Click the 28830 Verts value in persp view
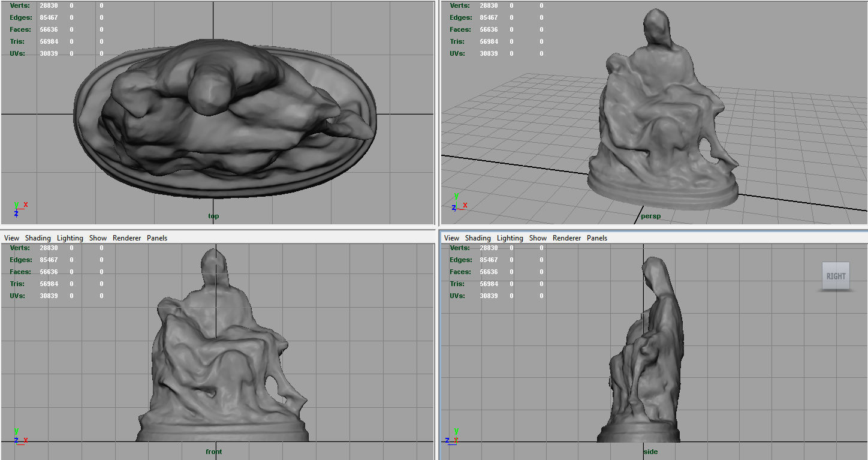868x460 pixels. click(x=489, y=5)
